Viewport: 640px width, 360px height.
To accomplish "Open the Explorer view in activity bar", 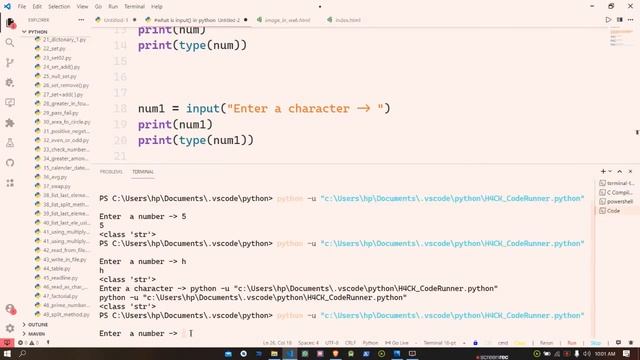I will click(x=10, y=23).
